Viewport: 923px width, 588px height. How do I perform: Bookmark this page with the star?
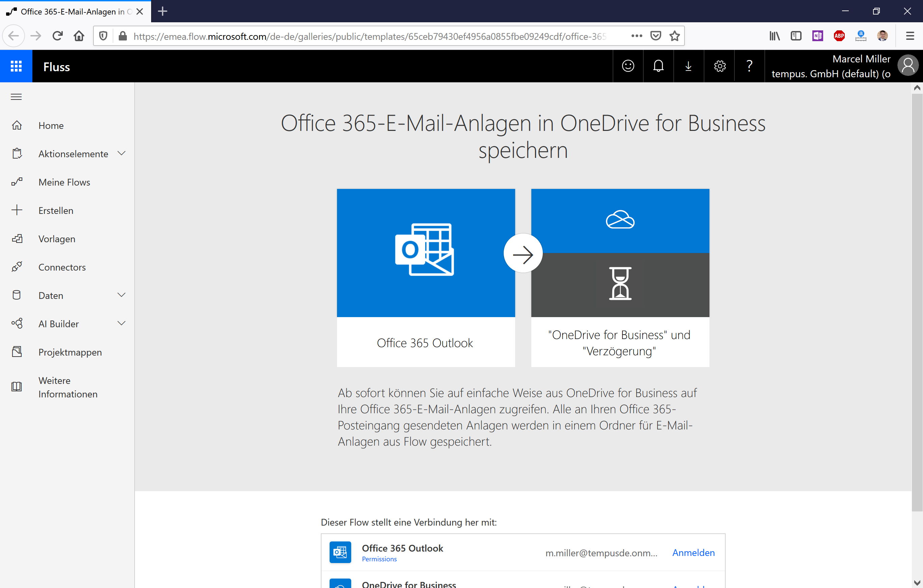[x=675, y=36]
